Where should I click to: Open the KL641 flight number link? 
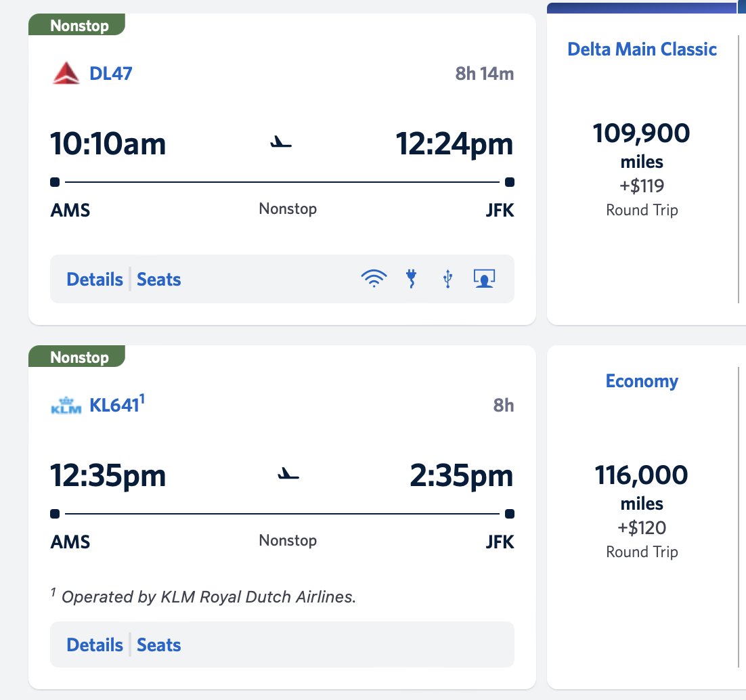point(115,406)
